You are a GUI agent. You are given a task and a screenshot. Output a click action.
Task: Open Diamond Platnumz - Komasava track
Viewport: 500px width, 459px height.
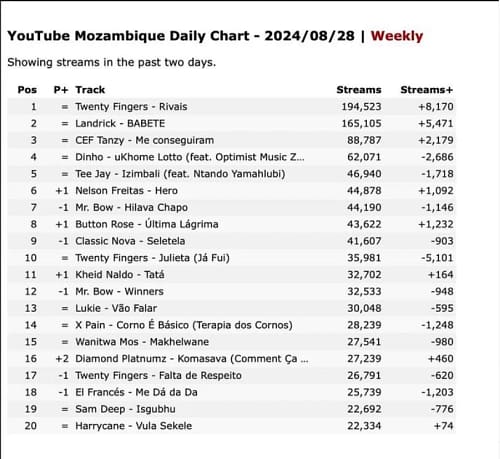tap(192, 359)
